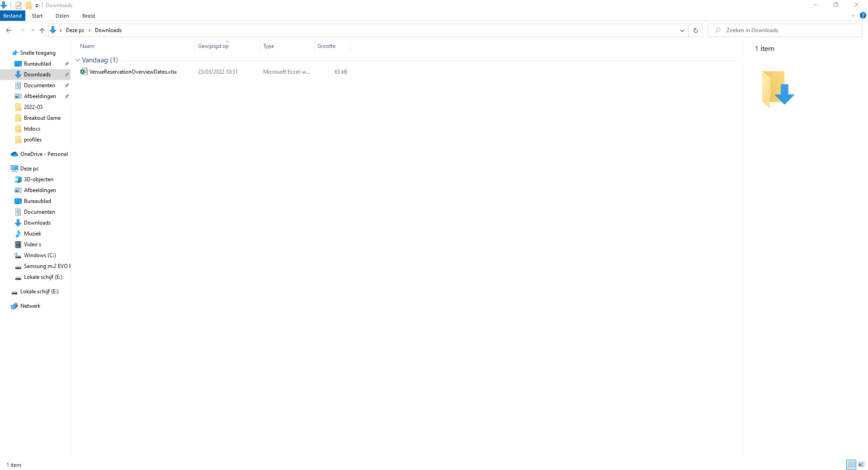Open Bureaublad under Snelle toegang

point(38,64)
